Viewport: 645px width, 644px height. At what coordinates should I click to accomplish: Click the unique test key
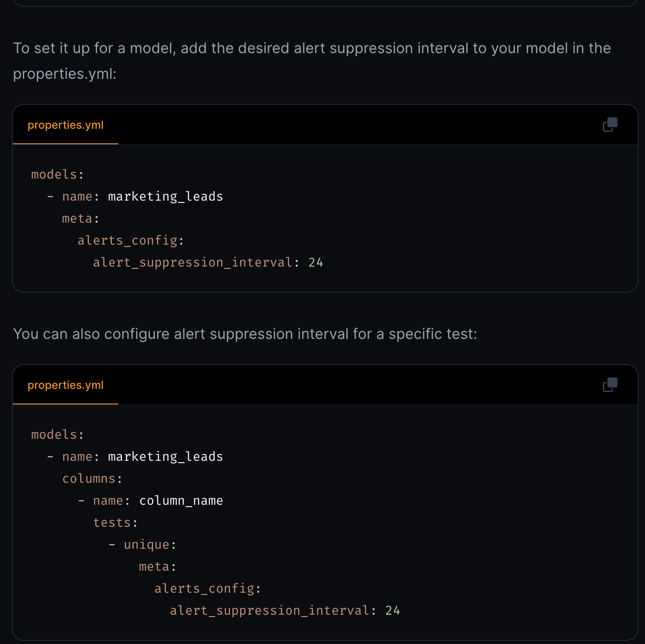pyautogui.click(x=147, y=545)
